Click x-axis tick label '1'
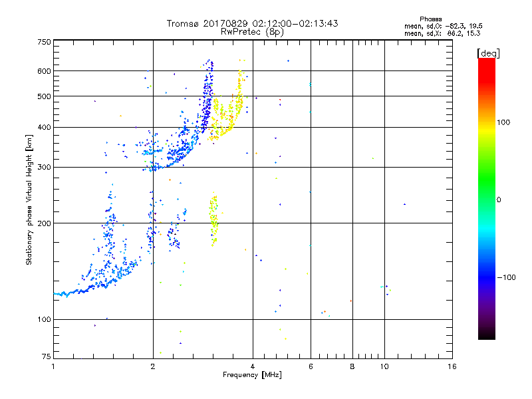Screen dimensions: 532x399 53,366
